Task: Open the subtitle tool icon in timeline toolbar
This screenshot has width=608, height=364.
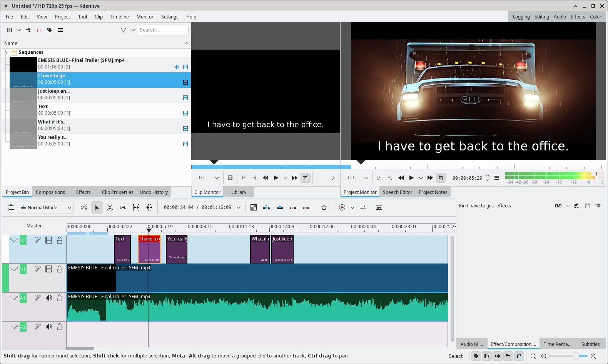Action: point(379,207)
